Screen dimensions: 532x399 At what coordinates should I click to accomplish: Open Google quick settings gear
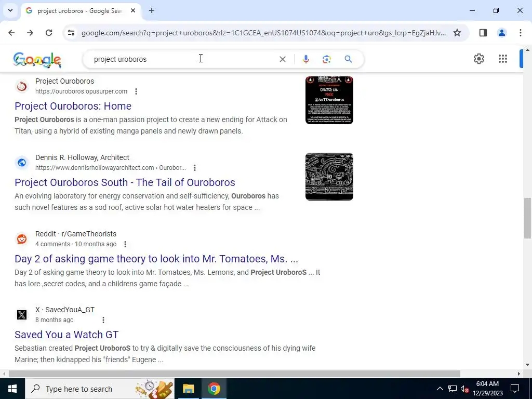(x=478, y=59)
